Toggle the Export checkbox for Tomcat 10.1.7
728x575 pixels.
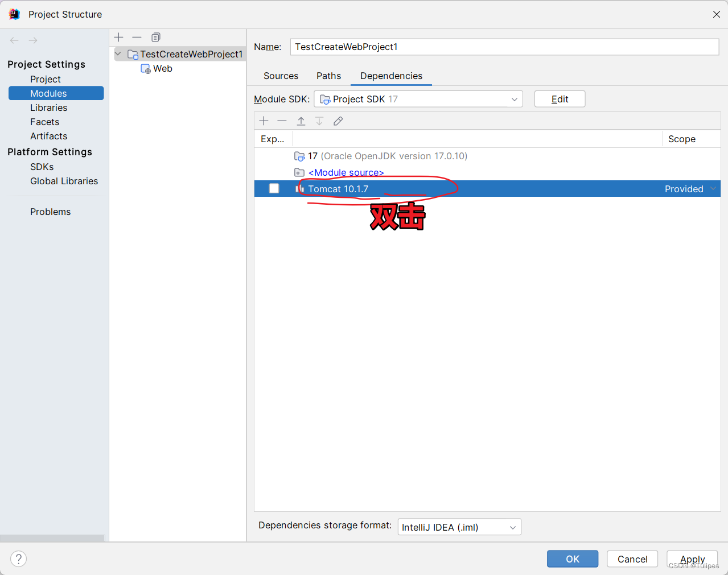tap(274, 188)
